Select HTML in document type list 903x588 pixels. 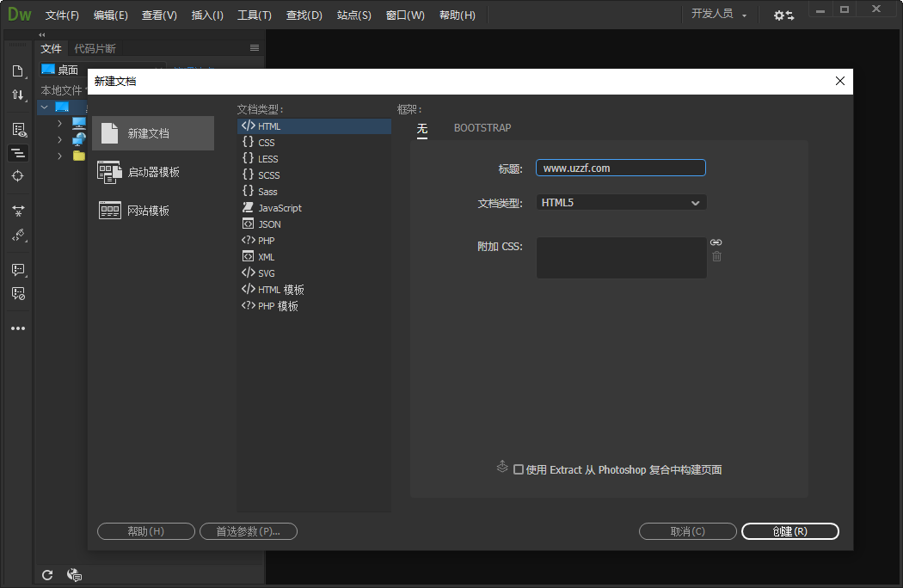click(x=315, y=126)
